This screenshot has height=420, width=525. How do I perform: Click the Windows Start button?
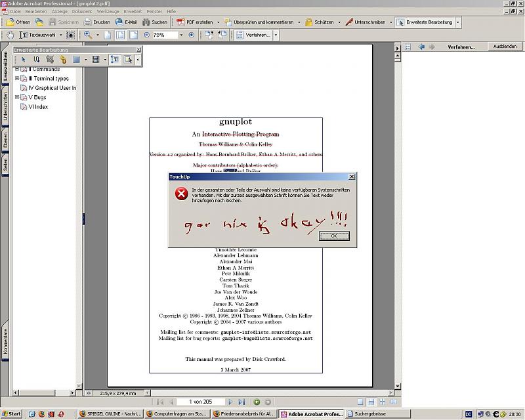coord(11,414)
